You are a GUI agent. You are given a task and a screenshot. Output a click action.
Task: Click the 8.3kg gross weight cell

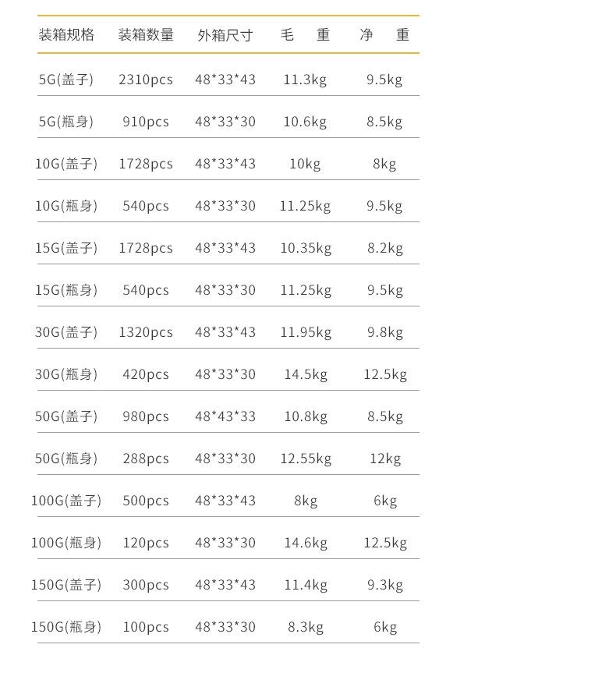306,627
